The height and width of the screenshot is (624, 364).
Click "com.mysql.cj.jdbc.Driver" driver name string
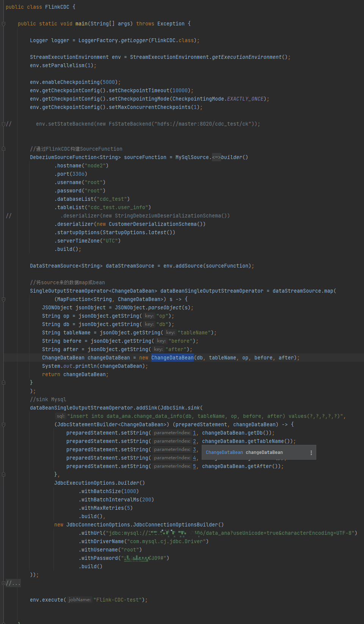(166, 541)
